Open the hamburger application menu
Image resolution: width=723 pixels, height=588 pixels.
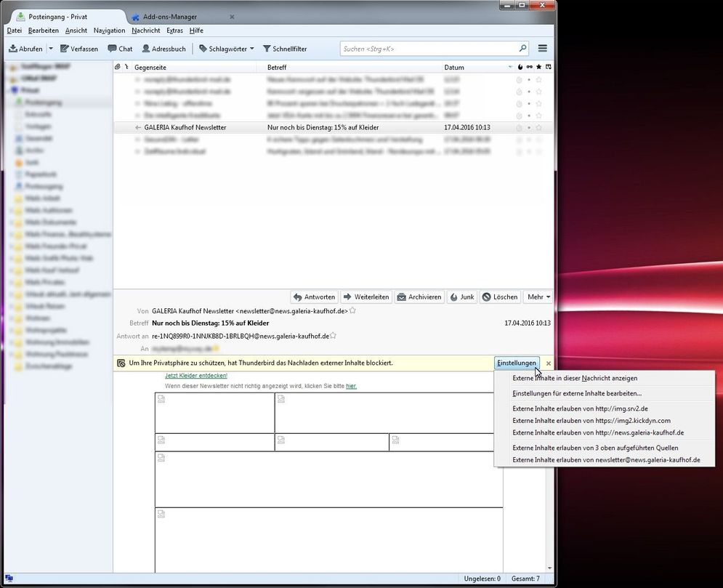coord(542,49)
